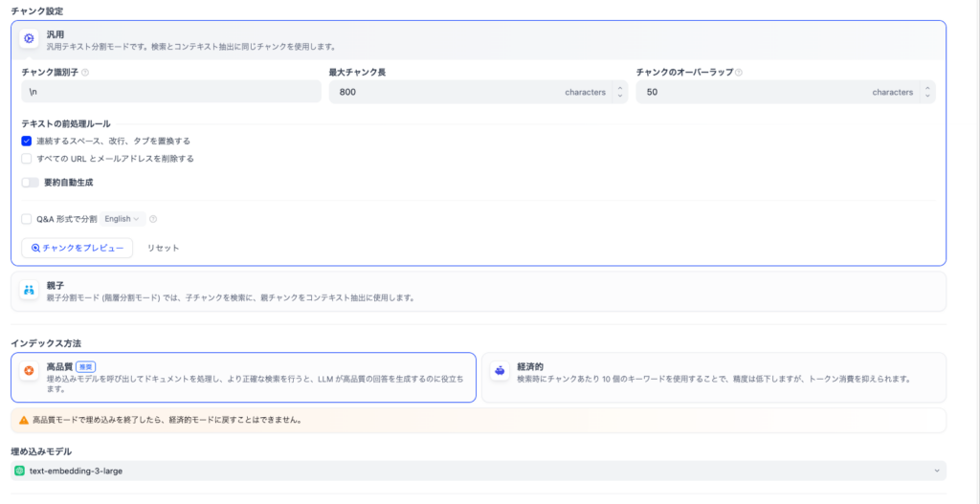Check すべての URL とメールアドレスを削除する
Screen dimensions: 980x504
(x=26, y=159)
